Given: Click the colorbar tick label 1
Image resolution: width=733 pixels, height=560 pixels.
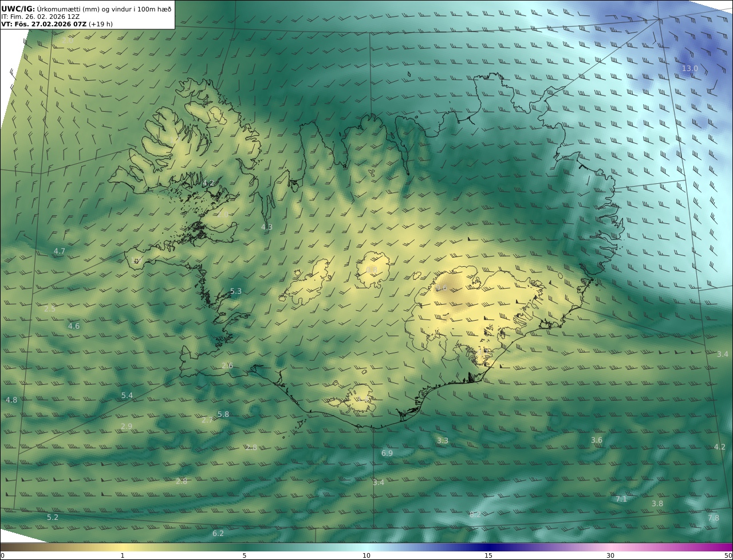Looking at the screenshot, I should (x=123, y=555).
